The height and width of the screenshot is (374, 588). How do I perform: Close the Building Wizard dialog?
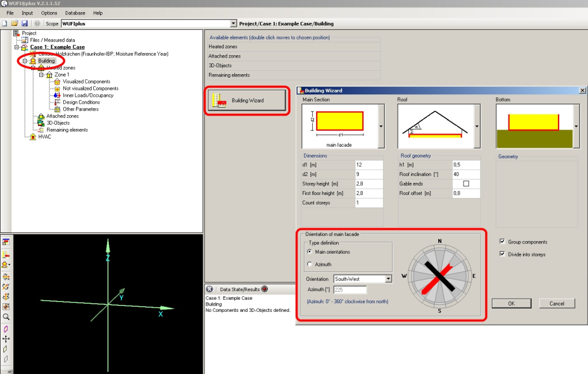582,90
